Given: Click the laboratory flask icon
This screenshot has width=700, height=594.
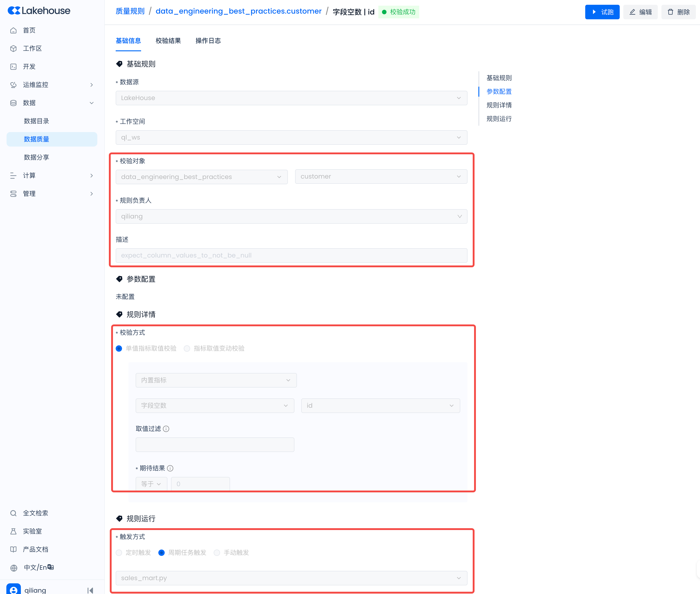Looking at the screenshot, I should tap(13, 531).
